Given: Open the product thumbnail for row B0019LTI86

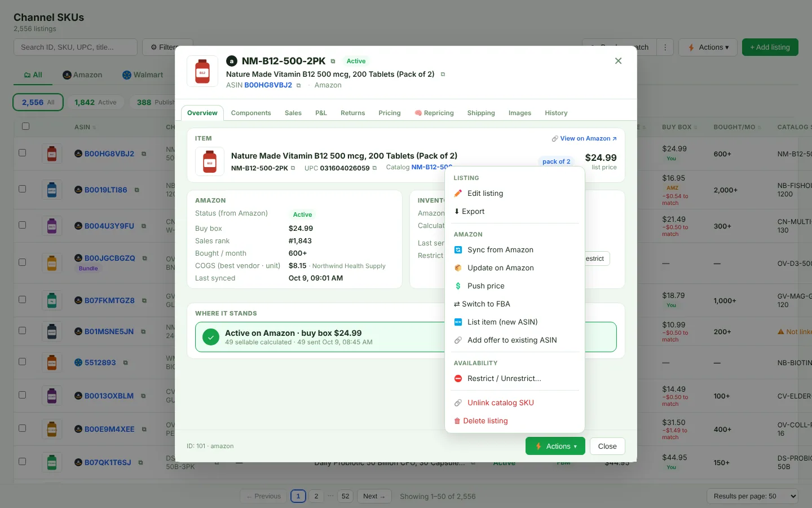Looking at the screenshot, I should (x=52, y=190).
